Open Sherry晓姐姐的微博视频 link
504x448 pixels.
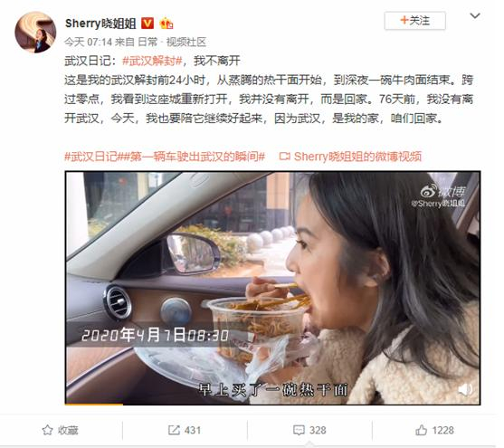pos(357,157)
